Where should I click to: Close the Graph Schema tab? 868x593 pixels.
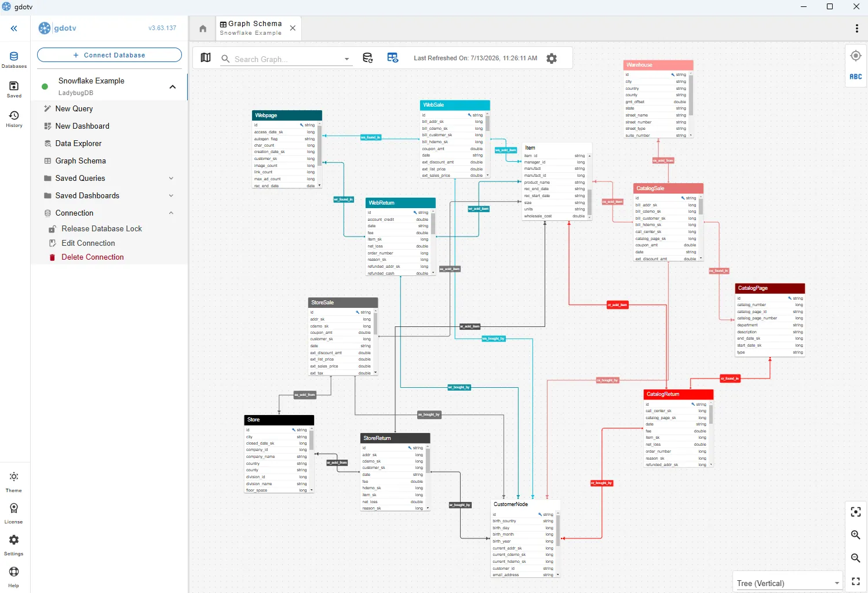(293, 28)
